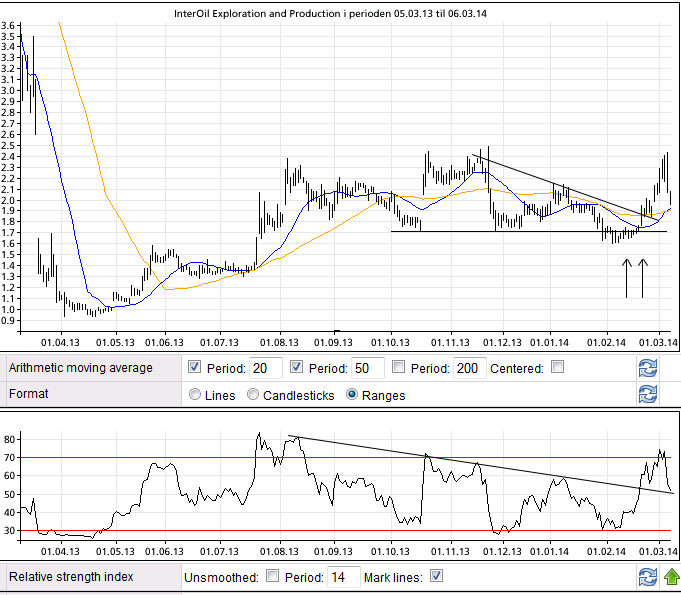The image size is (681, 595).
Task: Click the refresh icon in Format row
Action: tap(647, 395)
